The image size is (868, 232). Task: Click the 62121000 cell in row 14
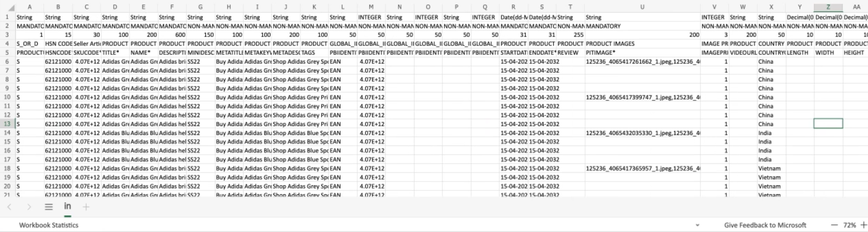pos(58,133)
